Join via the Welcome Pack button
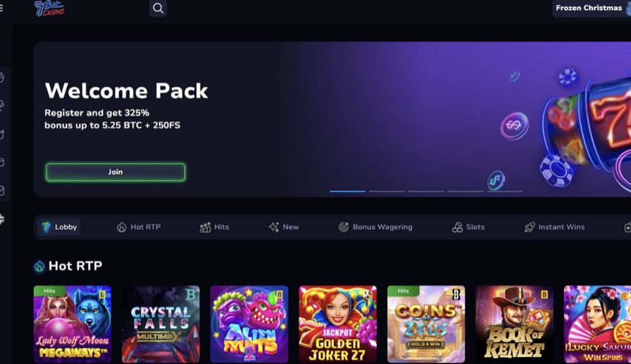The width and height of the screenshot is (631, 364). point(116,172)
